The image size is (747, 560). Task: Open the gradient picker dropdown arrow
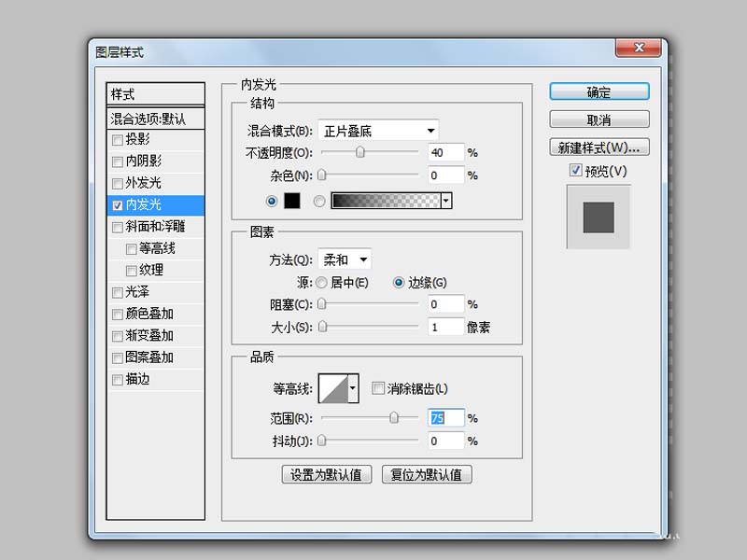pos(445,200)
